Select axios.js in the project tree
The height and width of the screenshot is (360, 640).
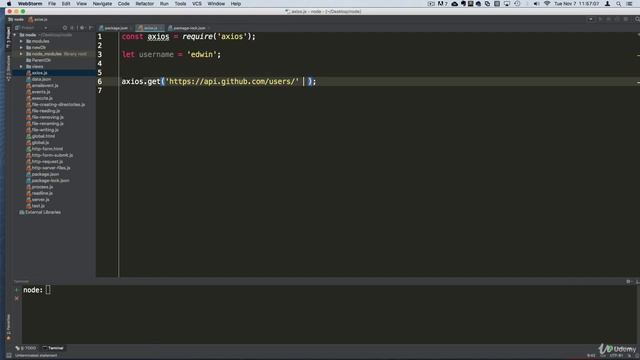tap(39, 73)
